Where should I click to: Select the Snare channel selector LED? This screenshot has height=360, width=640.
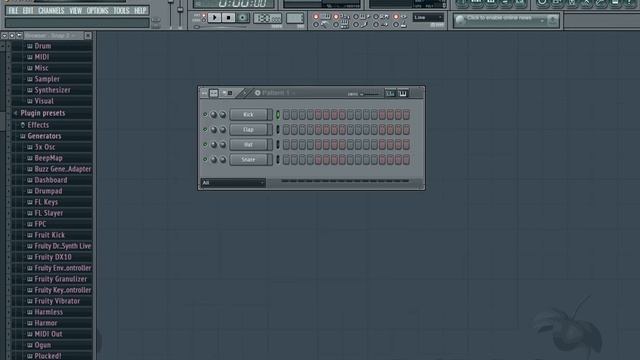pos(278,160)
